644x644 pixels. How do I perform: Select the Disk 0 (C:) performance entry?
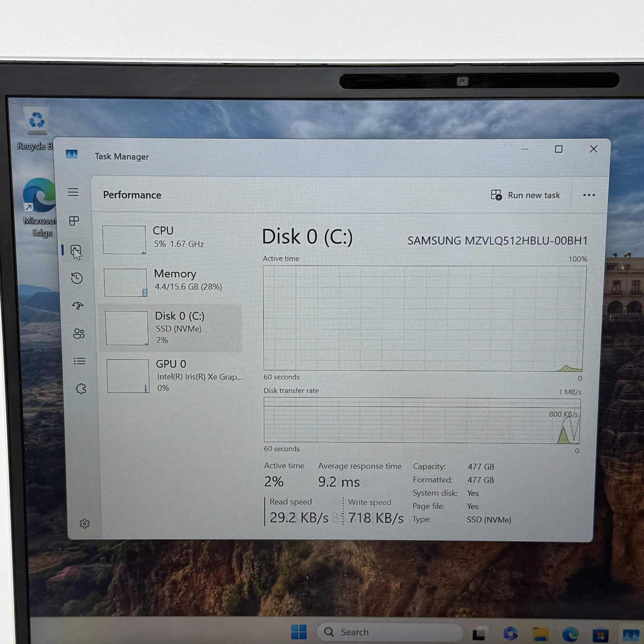tap(171, 328)
